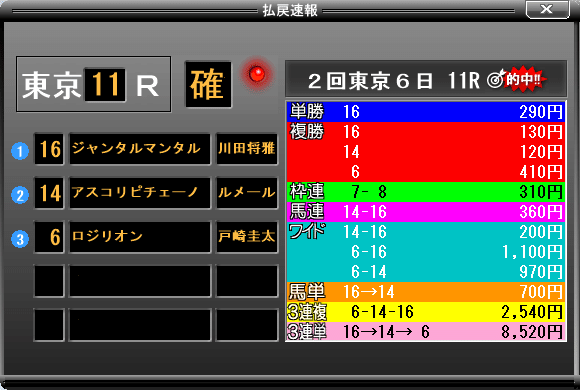Select jockey 川田将雅
The height and width of the screenshot is (390, 580).
pos(247,149)
